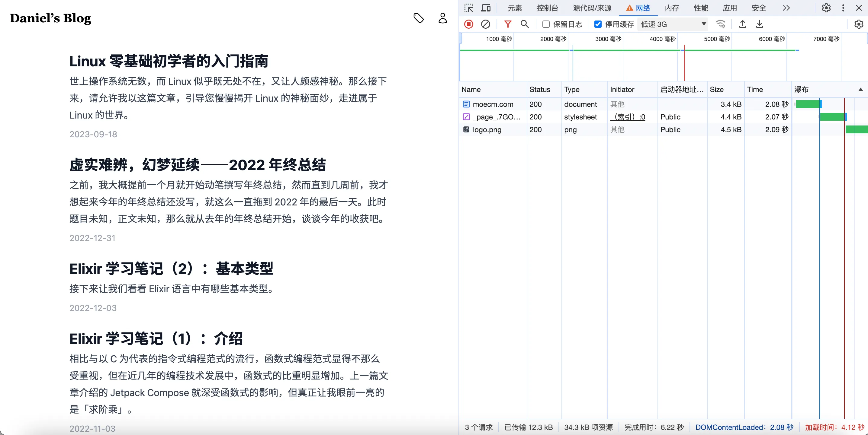Import HAR file upload icon
Image resolution: width=868 pixels, height=435 pixels.
[x=742, y=24]
